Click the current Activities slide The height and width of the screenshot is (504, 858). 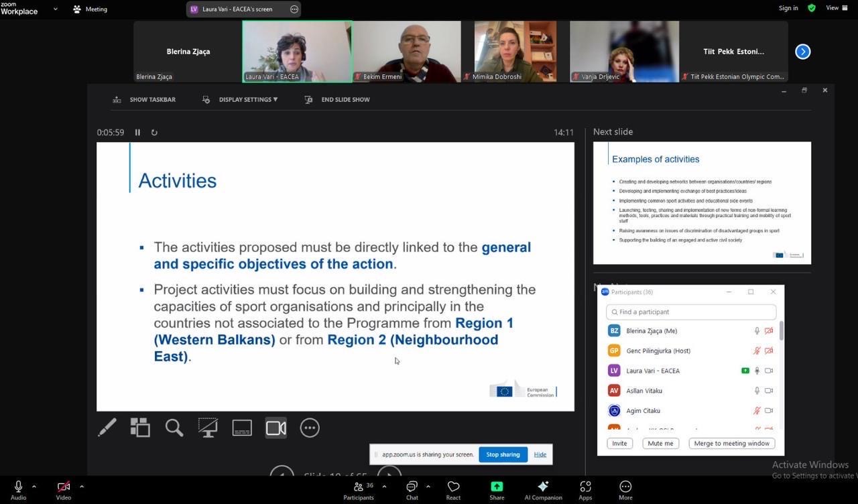(x=335, y=276)
